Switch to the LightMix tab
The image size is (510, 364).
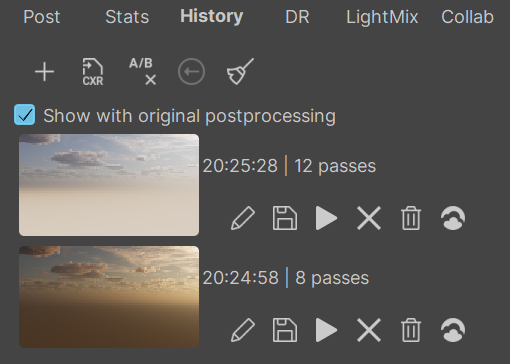[x=382, y=17]
